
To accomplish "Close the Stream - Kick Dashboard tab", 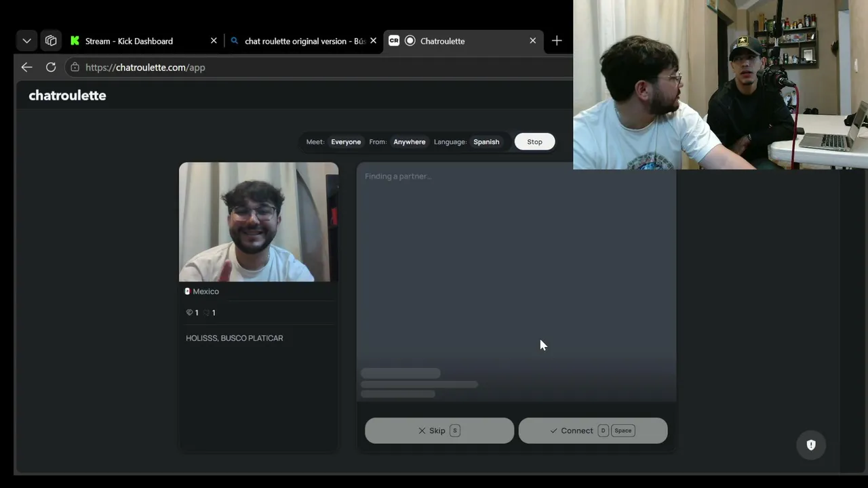I will coord(214,41).
